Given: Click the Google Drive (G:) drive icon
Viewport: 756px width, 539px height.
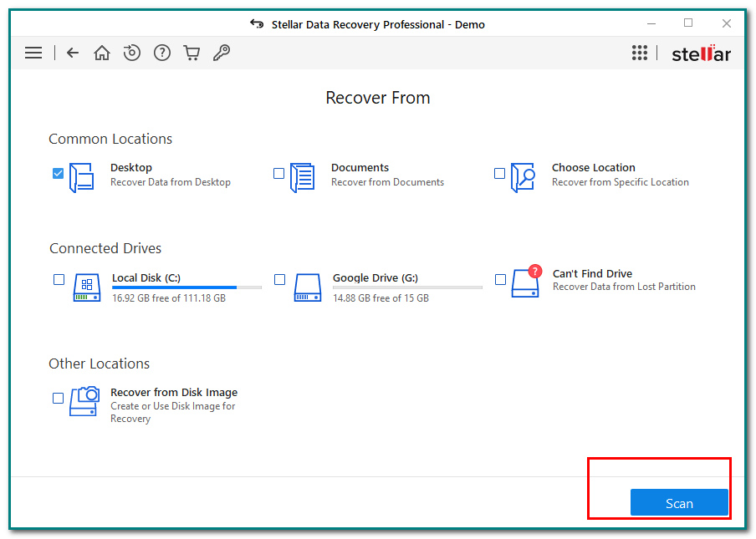Looking at the screenshot, I should pyautogui.click(x=308, y=287).
